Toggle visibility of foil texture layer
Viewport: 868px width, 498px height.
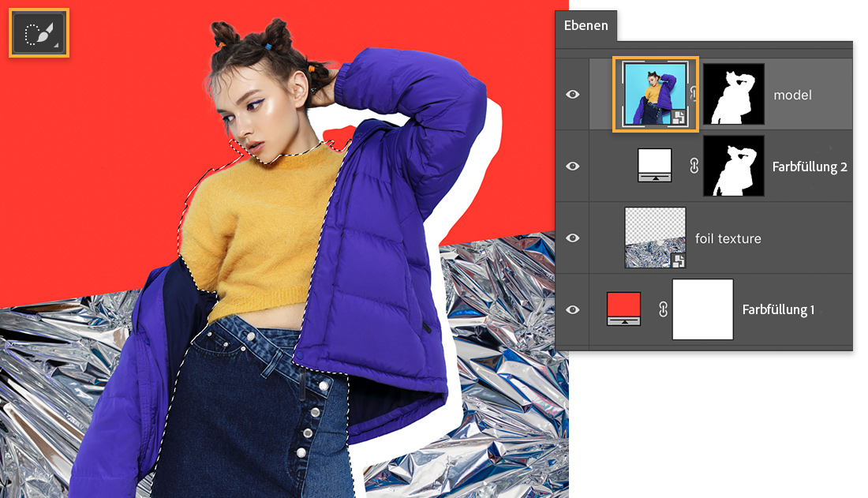(x=573, y=238)
